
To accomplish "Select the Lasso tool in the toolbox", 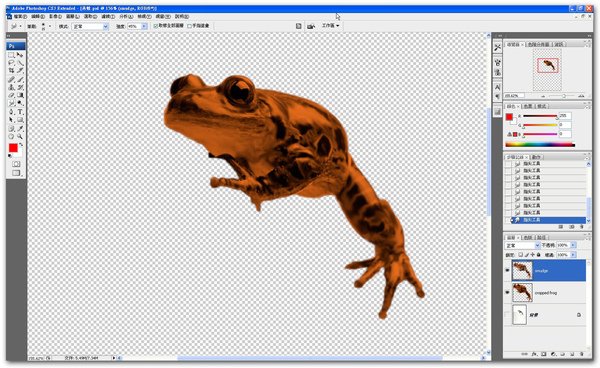I will 11,63.
